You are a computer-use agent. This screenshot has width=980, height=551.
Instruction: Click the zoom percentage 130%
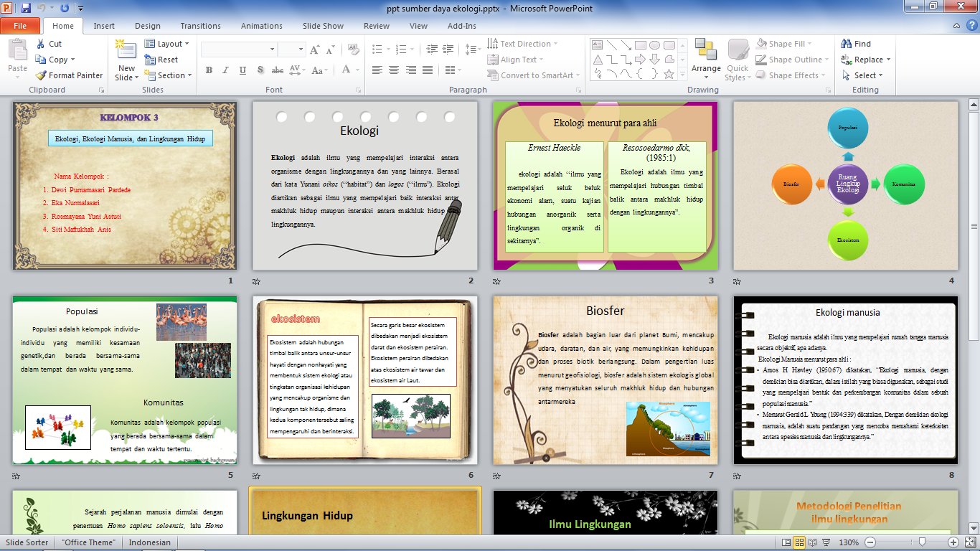[849, 542]
